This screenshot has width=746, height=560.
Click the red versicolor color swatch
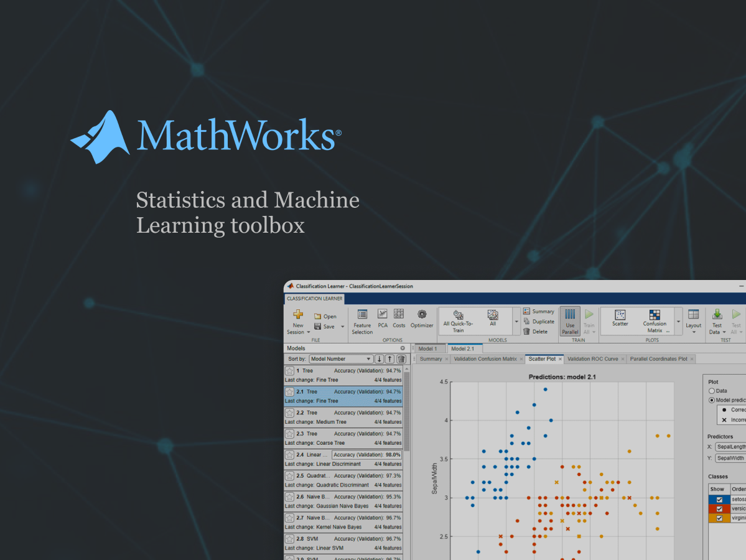(x=719, y=509)
